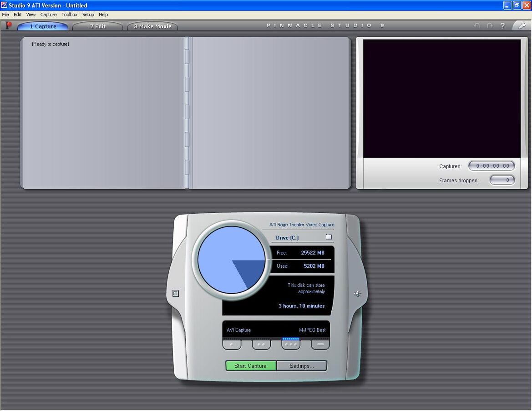Open the Help menu

(x=103, y=15)
